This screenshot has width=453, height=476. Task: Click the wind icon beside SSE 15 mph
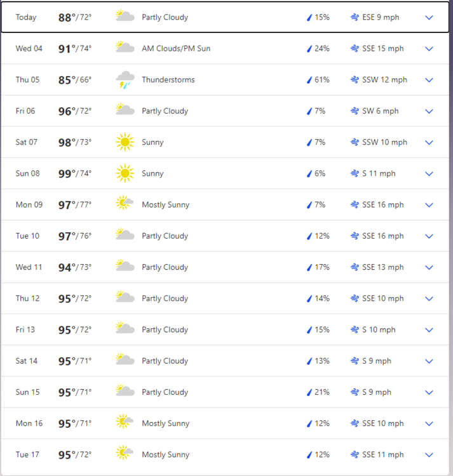(355, 48)
